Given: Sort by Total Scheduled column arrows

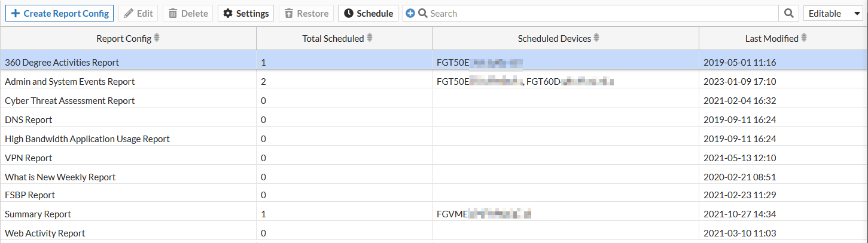Looking at the screenshot, I should 370,38.
